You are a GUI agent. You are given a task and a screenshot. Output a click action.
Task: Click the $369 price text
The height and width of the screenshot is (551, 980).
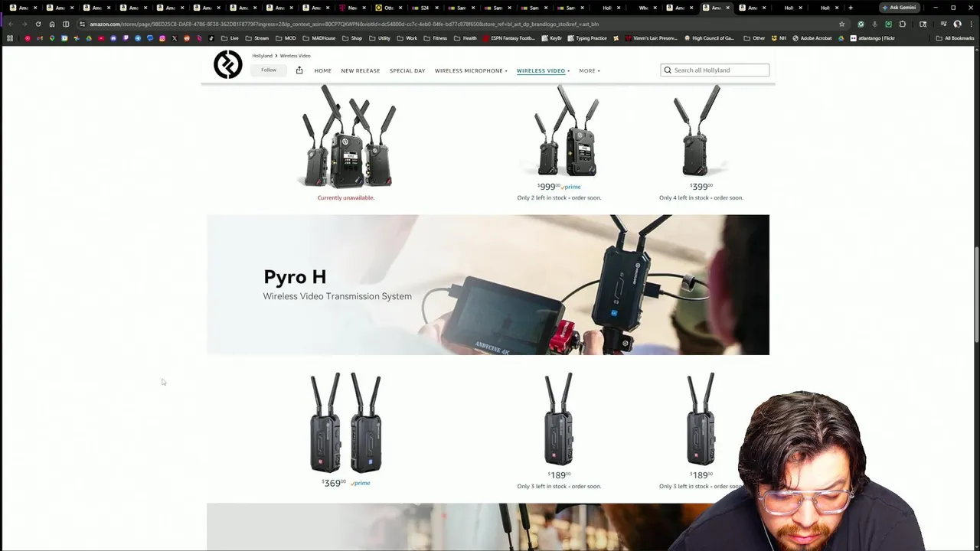[334, 483]
